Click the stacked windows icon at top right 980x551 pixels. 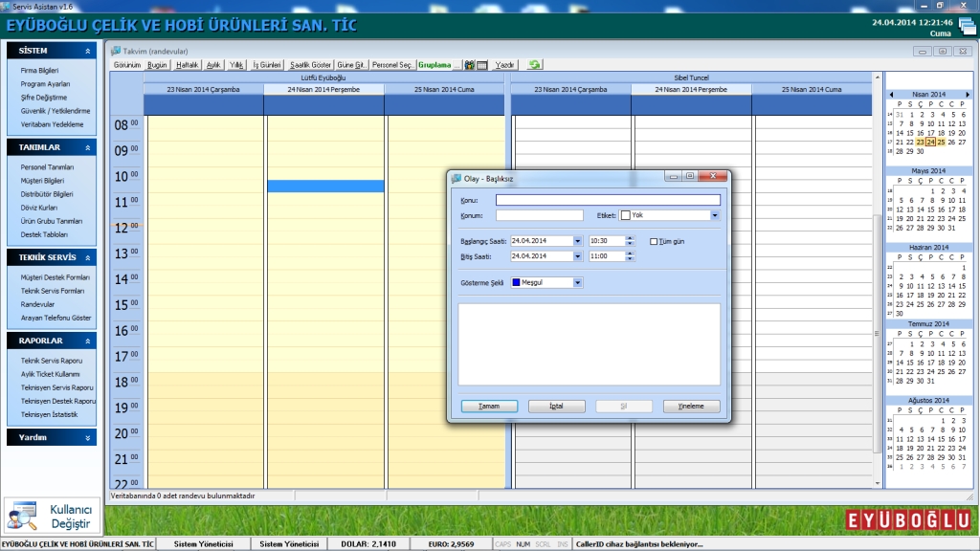pyautogui.click(x=967, y=27)
